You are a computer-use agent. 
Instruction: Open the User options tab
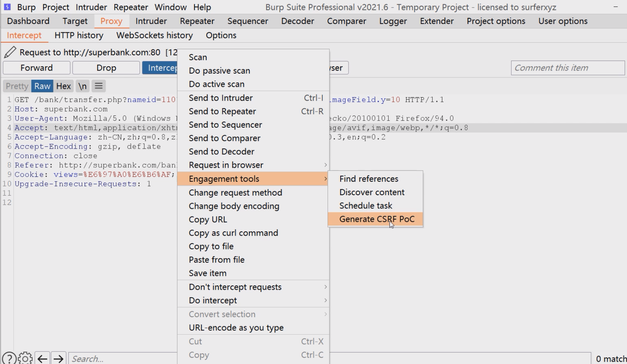[563, 21]
